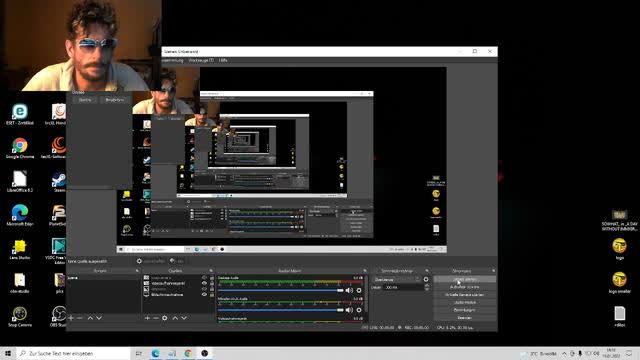Open the Eigenschaften button above the panels
The height and width of the screenshot is (360, 640).
click(151, 261)
